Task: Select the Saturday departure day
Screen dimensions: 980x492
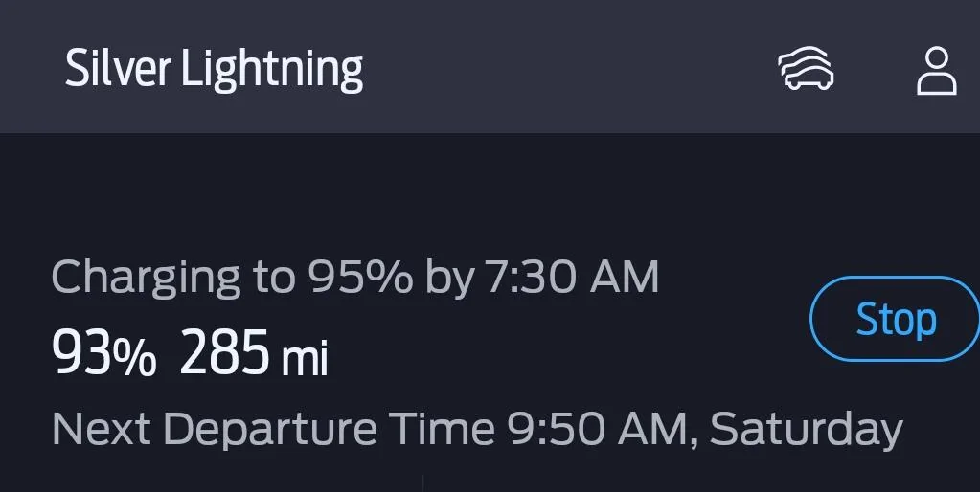Action: [x=807, y=429]
